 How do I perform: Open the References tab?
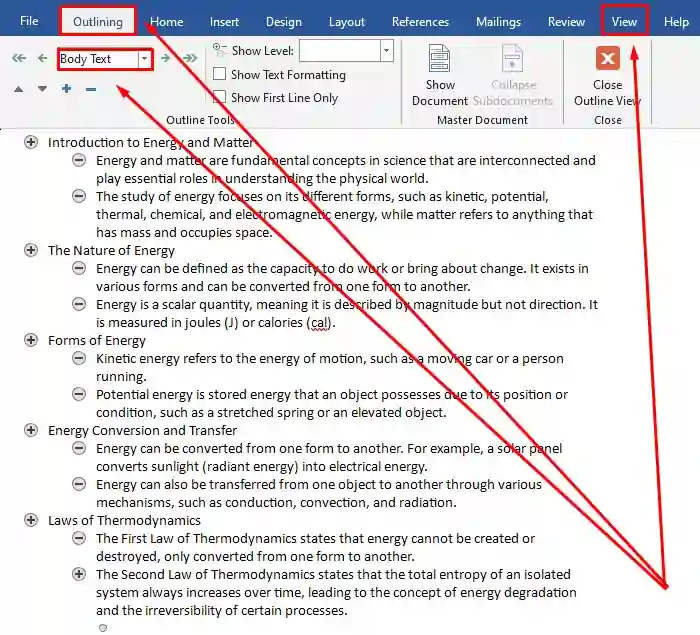coord(420,21)
